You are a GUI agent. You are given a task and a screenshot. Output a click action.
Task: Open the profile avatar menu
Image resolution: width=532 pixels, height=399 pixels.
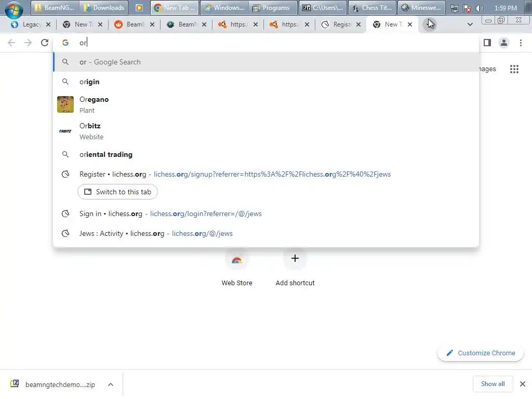[504, 43]
